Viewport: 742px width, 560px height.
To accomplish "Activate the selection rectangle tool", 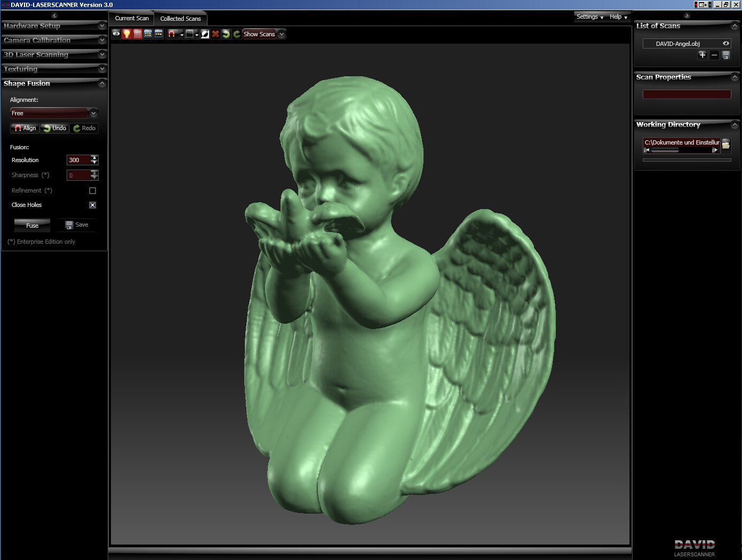I will click(190, 34).
